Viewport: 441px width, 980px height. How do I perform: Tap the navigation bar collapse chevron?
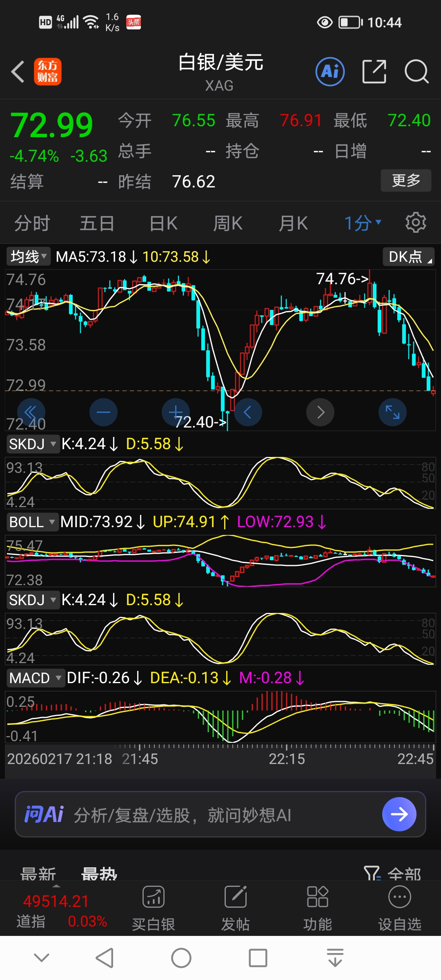tap(42, 958)
